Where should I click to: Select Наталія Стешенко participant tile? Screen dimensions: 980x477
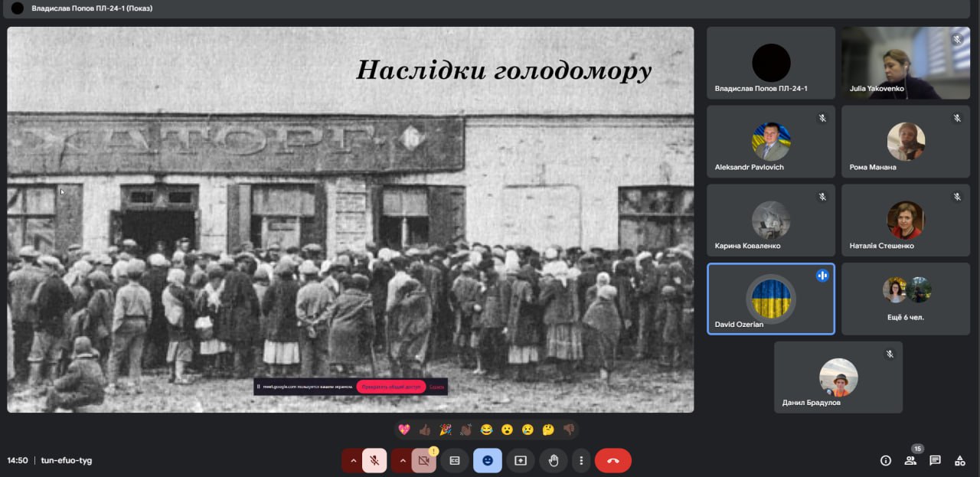(906, 221)
